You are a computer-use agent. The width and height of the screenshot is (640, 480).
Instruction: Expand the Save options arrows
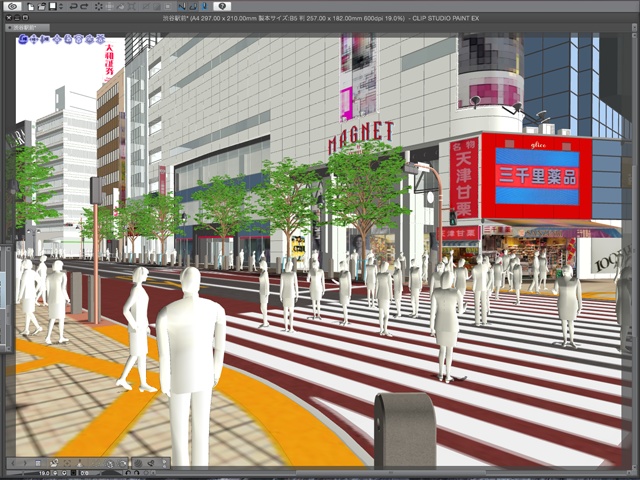(x=61, y=7)
